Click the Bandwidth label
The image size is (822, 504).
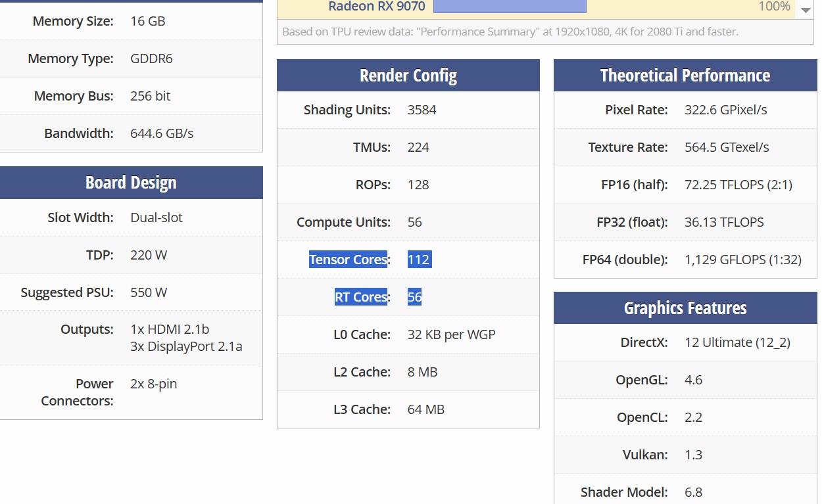[79, 133]
